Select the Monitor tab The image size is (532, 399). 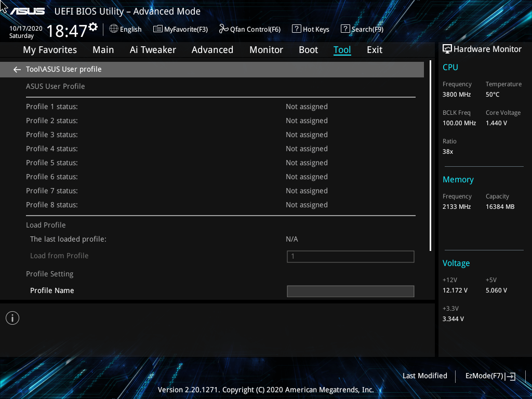pos(267,50)
